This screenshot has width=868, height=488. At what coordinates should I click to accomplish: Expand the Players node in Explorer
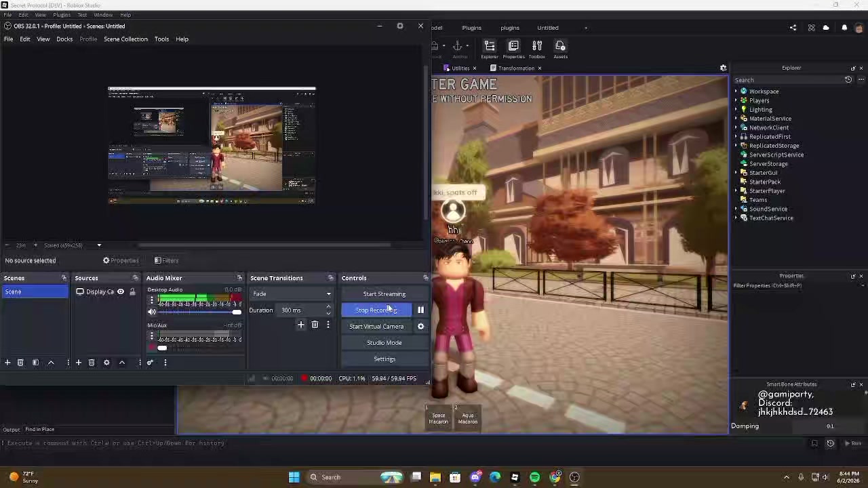[736, 100]
